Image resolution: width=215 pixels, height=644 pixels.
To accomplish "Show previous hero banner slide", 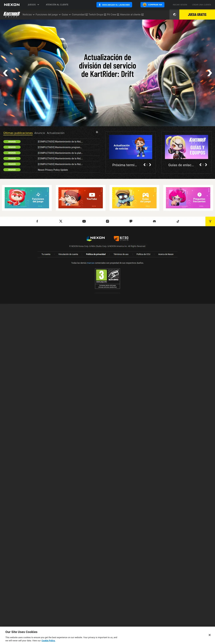I will (6, 73).
